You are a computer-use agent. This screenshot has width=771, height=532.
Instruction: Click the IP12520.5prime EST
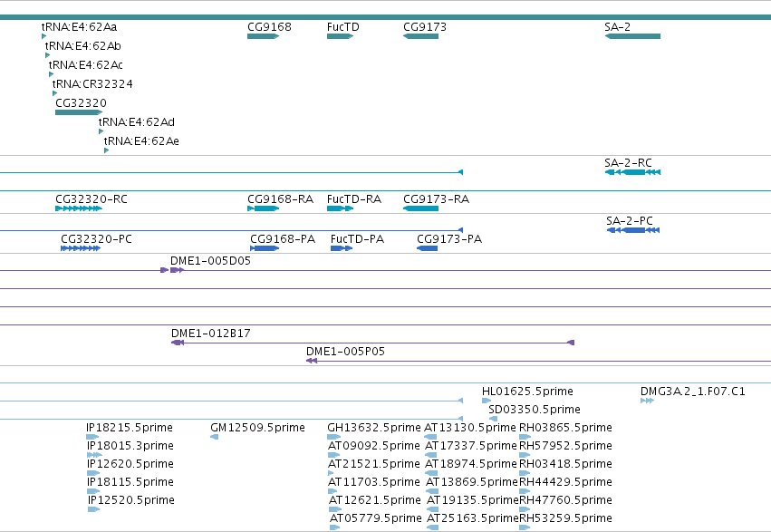coord(94,509)
